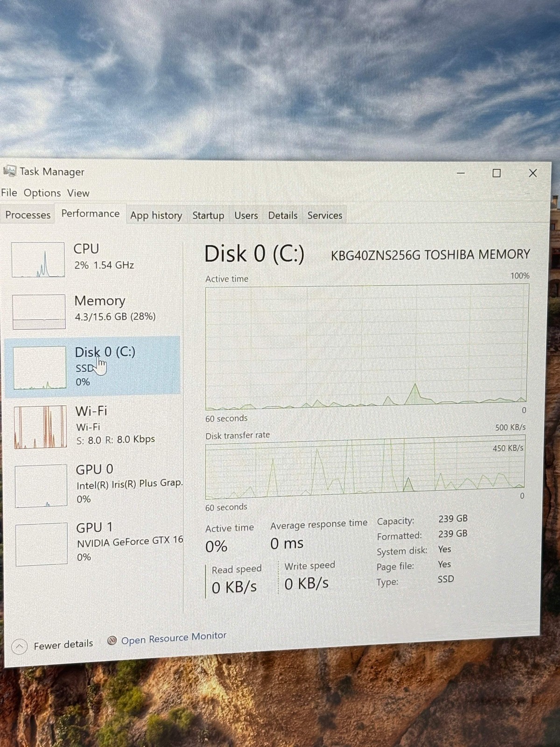The width and height of the screenshot is (560, 747).
Task: Select the Disk 0 (C:) sidebar item
Action: [x=92, y=367]
